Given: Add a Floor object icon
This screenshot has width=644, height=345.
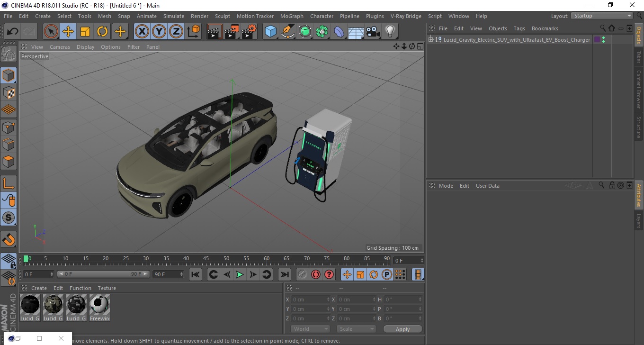Looking at the screenshot, I should point(356,32).
